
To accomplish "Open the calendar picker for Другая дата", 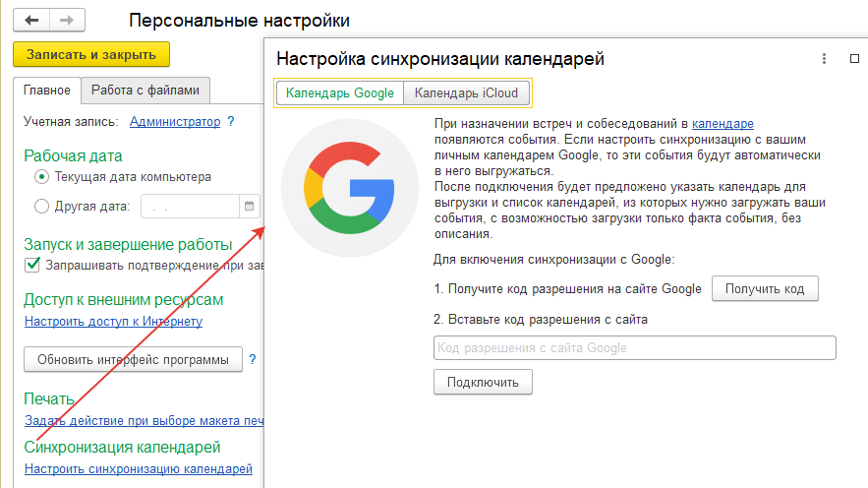I will pos(249,206).
